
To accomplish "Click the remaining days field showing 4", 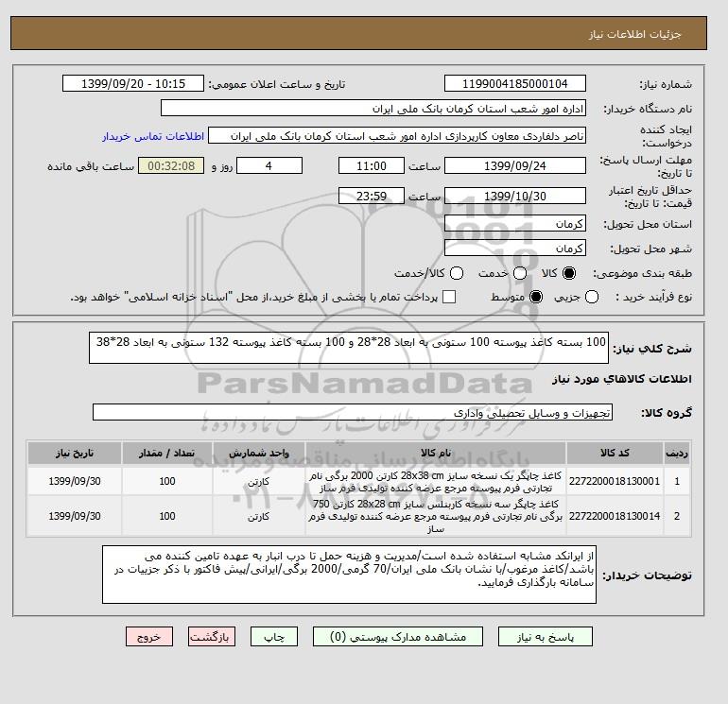I will [x=269, y=165].
